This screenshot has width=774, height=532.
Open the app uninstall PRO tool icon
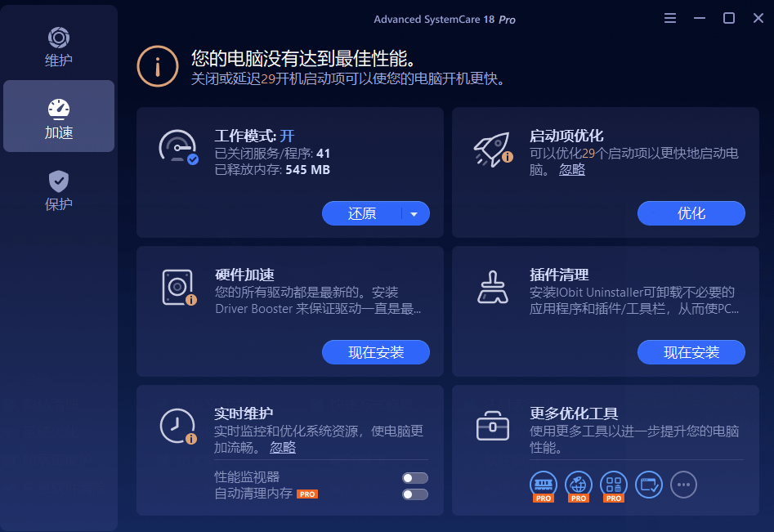[x=613, y=484]
